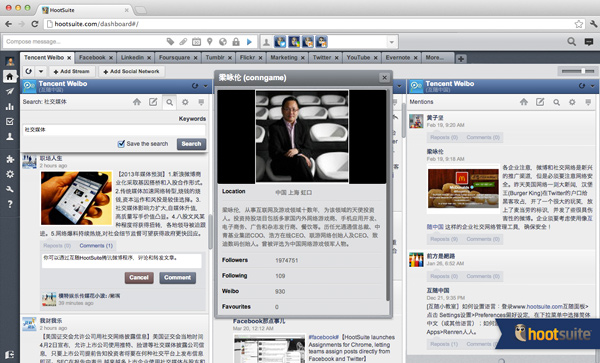This screenshot has width=600, height=363.
Task: Click the Add Stream button
Action: pyautogui.click(x=71, y=71)
